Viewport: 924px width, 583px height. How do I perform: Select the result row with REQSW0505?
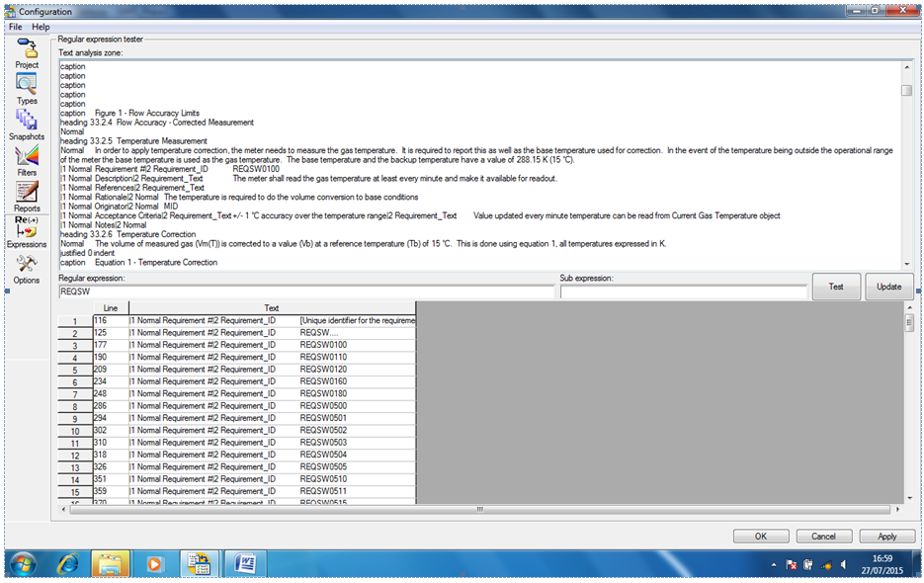pyautogui.click(x=237, y=467)
